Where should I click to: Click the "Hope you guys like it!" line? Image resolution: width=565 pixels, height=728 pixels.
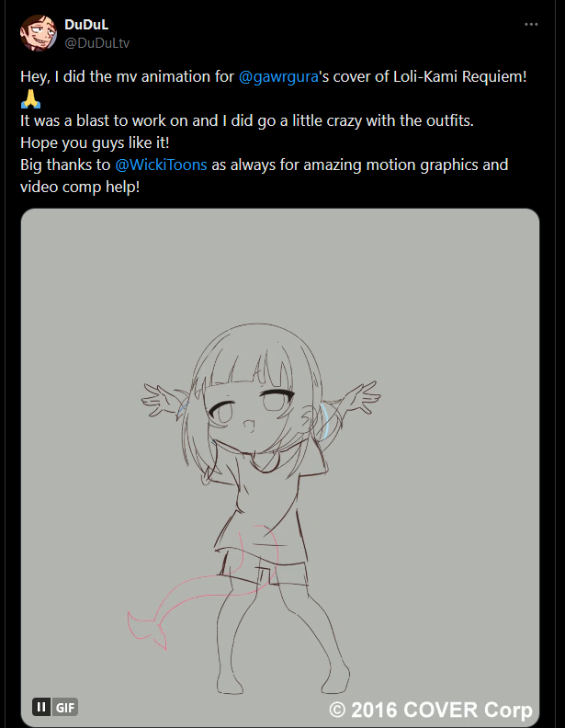(95, 142)
